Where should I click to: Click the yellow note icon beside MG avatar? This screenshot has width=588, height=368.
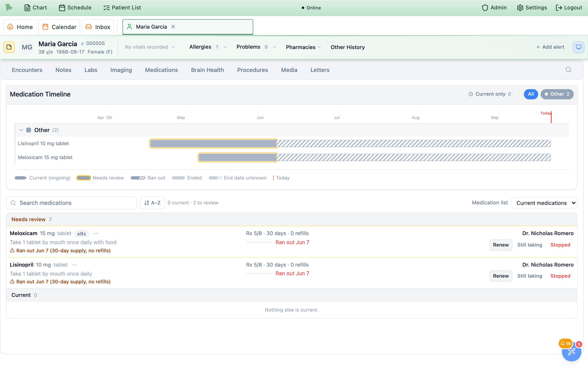click(9, 47)
